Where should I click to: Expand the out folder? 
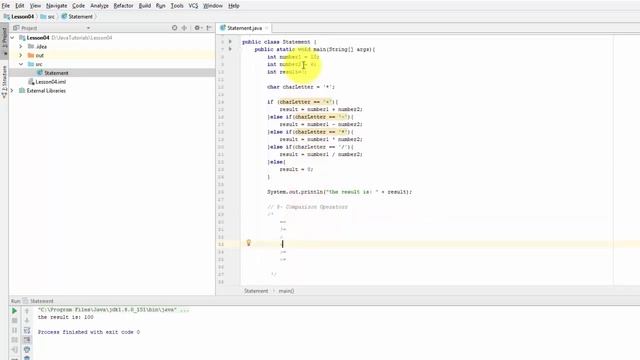pyautogui.click(x=21, y=55)
